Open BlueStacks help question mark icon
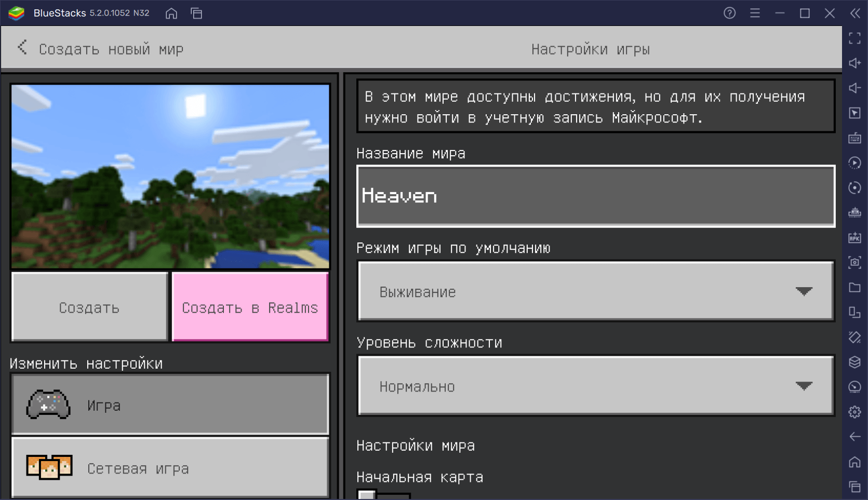The image size is (868, 500). pyautogui.click(x=729, y=13)
